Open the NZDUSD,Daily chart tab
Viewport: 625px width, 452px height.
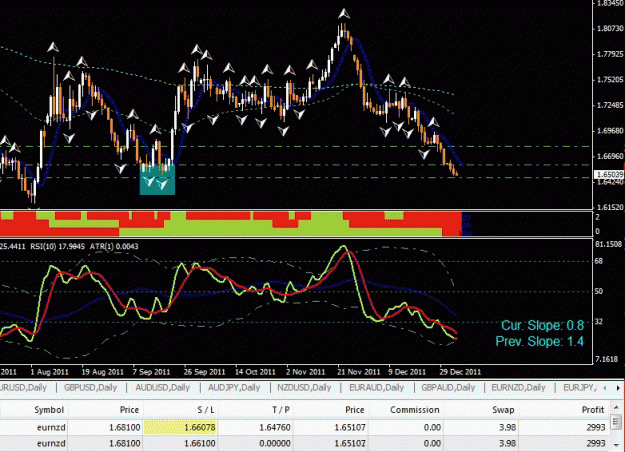coord(304,387)
